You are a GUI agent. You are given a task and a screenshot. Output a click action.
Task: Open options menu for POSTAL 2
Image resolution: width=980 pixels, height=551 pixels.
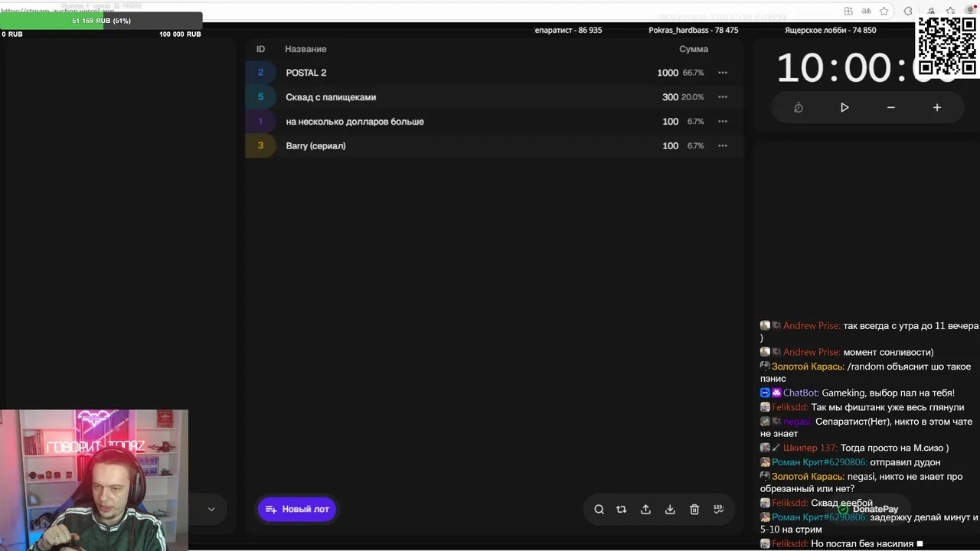(x=722, y=73)
